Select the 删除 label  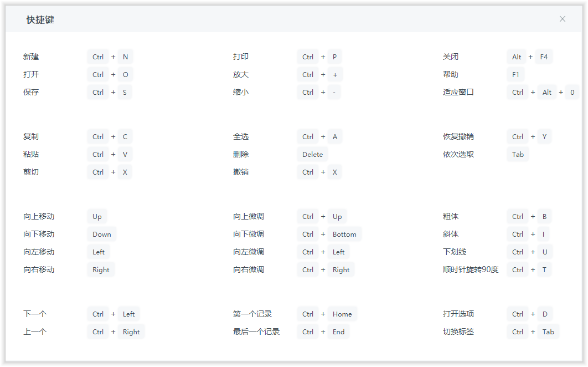pos(241,154)
